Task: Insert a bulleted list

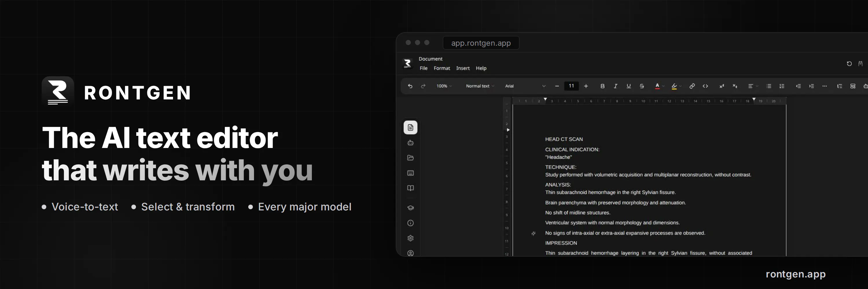Action: [768, 86]
